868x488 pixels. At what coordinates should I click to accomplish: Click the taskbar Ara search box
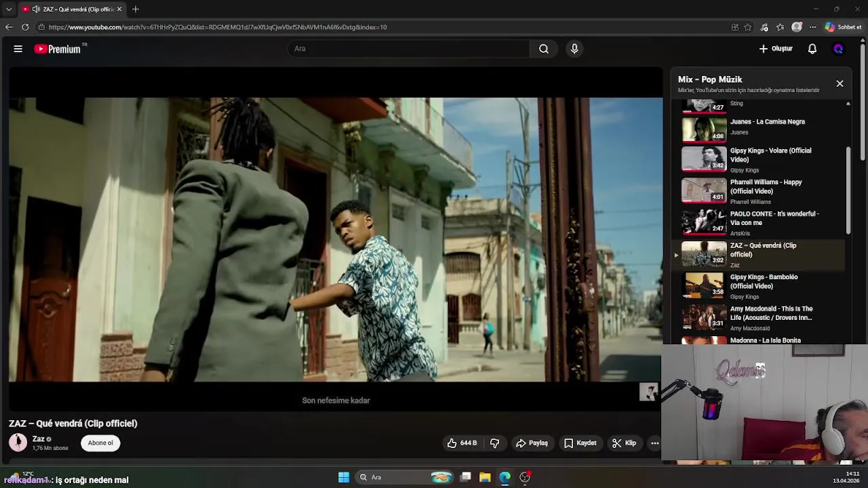(x=406, y=477)
